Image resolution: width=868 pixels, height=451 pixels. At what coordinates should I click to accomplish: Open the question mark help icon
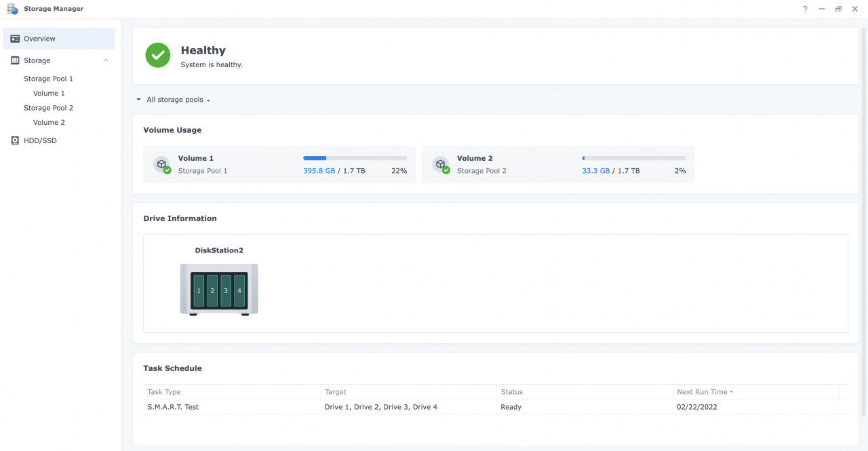(804, 9)
